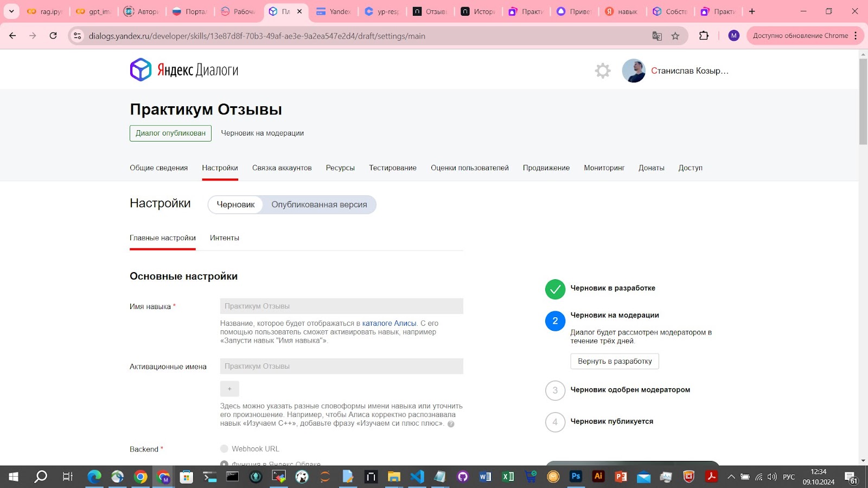Open the Донаты tab

coord(652,168)
